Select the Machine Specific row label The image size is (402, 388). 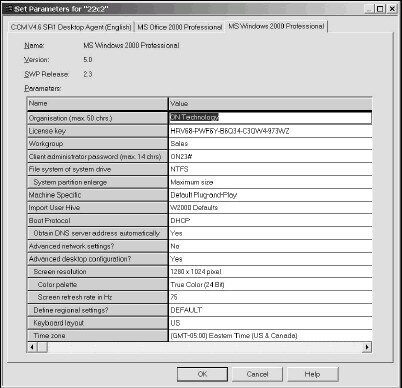tap(97, 195)
